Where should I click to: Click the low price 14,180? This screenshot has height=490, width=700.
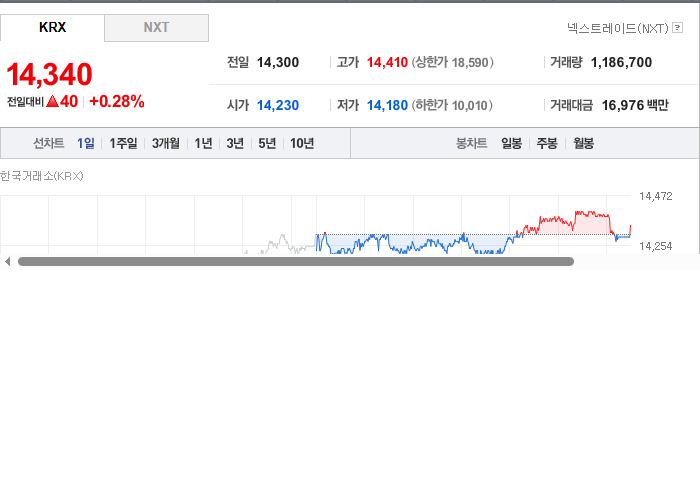pyautogui.click(x=387, y=105)
